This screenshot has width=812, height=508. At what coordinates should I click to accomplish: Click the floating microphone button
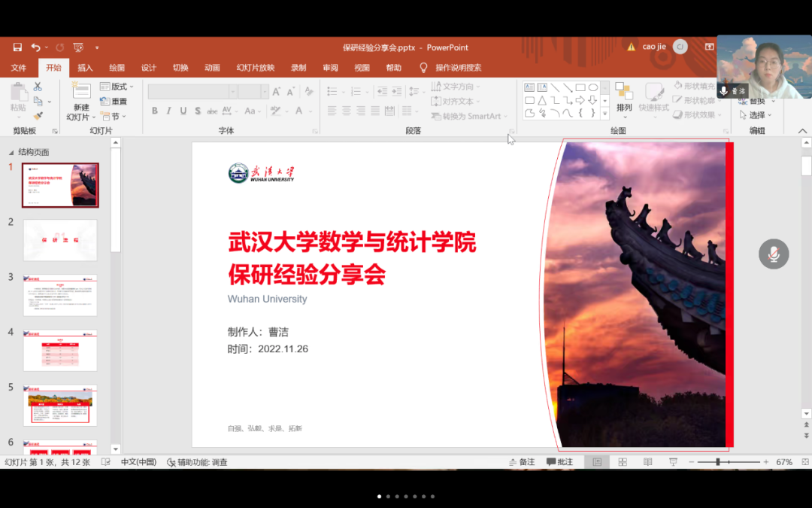(x=773, y=254)
